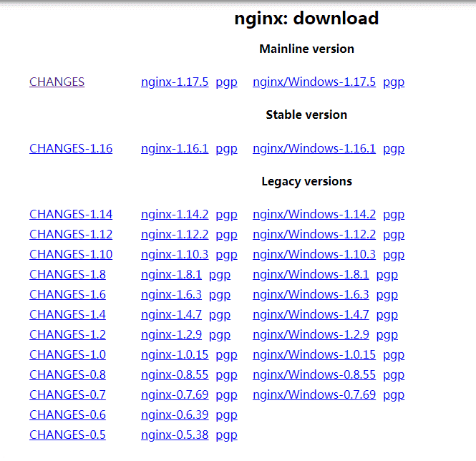
Task: Open pgp signature for nginx/Windows-1.16.1
Action: pyautogui.click(x=394, y=149)
